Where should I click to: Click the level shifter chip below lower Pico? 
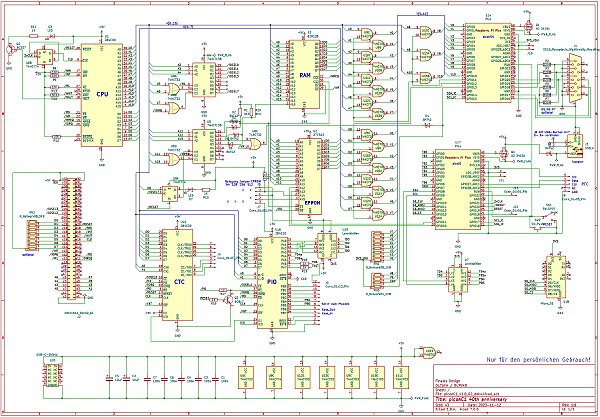[458, 280]
